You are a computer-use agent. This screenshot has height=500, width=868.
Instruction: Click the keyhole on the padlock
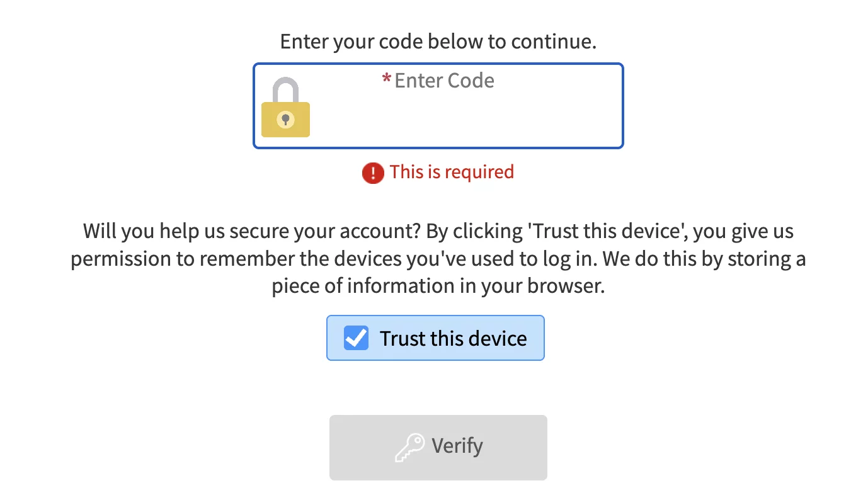[285, 119]
